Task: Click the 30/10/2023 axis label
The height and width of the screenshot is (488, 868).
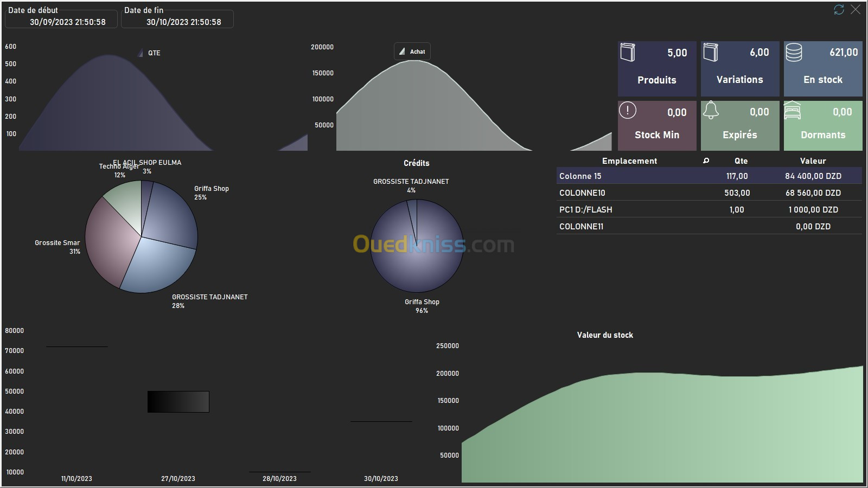Action: pyautogui.click(x=381, y=479)
